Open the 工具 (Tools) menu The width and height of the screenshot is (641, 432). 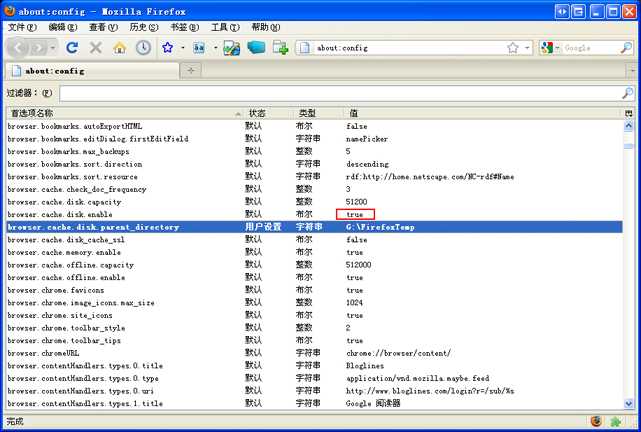click(225, 27)
